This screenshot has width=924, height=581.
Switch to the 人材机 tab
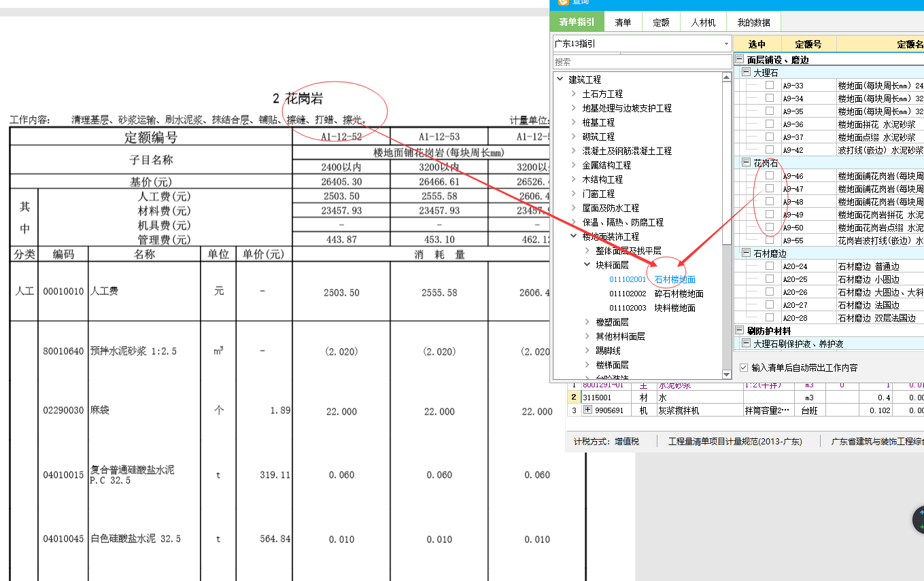(x=703, y=22)
